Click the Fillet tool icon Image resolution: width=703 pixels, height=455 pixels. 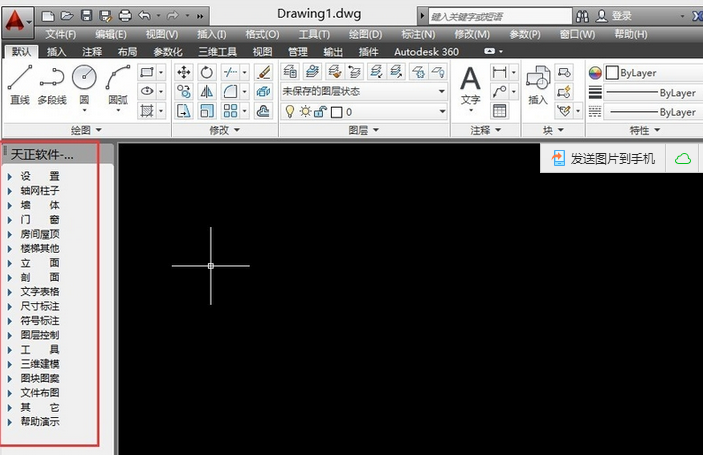pyautogui.click(x=230, y=91)
